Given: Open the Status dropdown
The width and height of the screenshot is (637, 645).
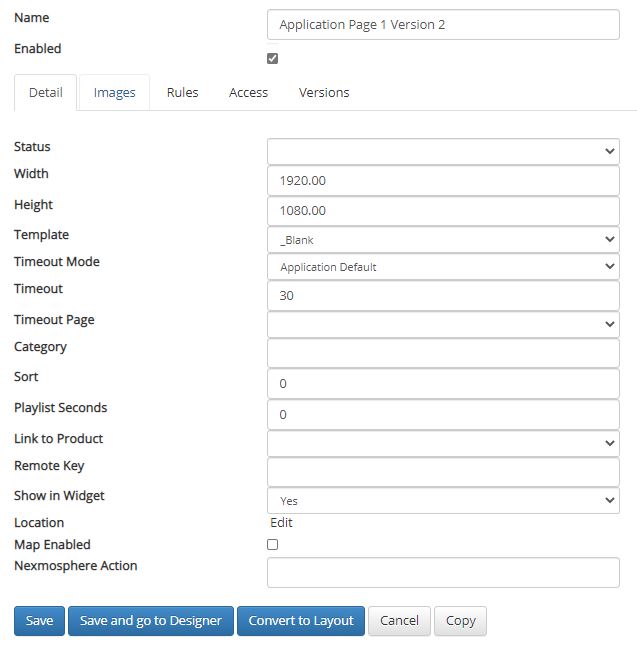Looking at the screenshot, I should tap(443, 151).
